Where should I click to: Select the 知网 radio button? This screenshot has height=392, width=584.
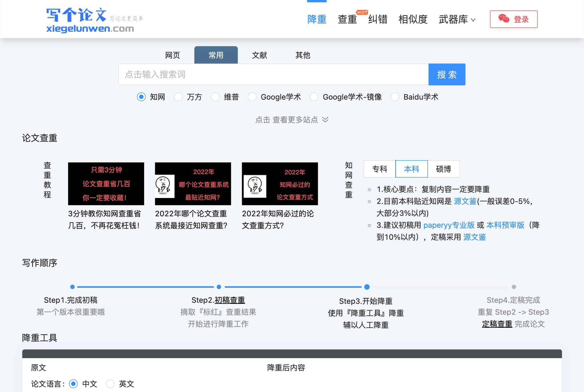(141, 97)
